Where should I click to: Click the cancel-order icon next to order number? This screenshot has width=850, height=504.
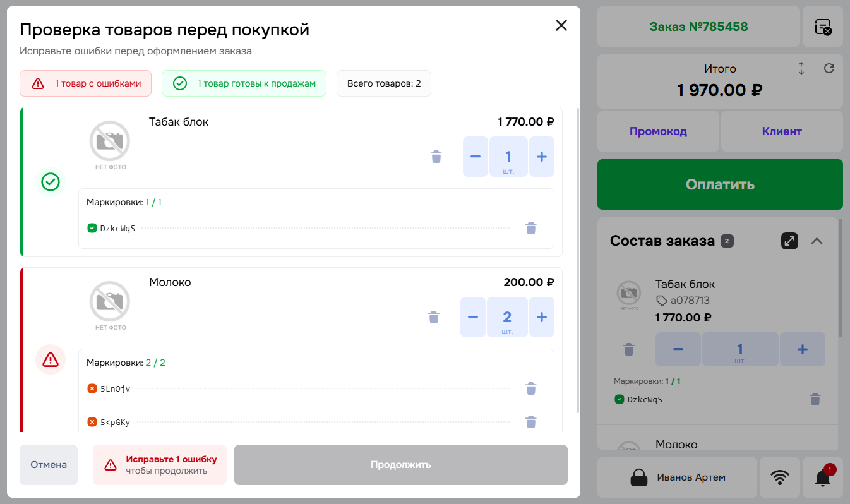[823, 27]
